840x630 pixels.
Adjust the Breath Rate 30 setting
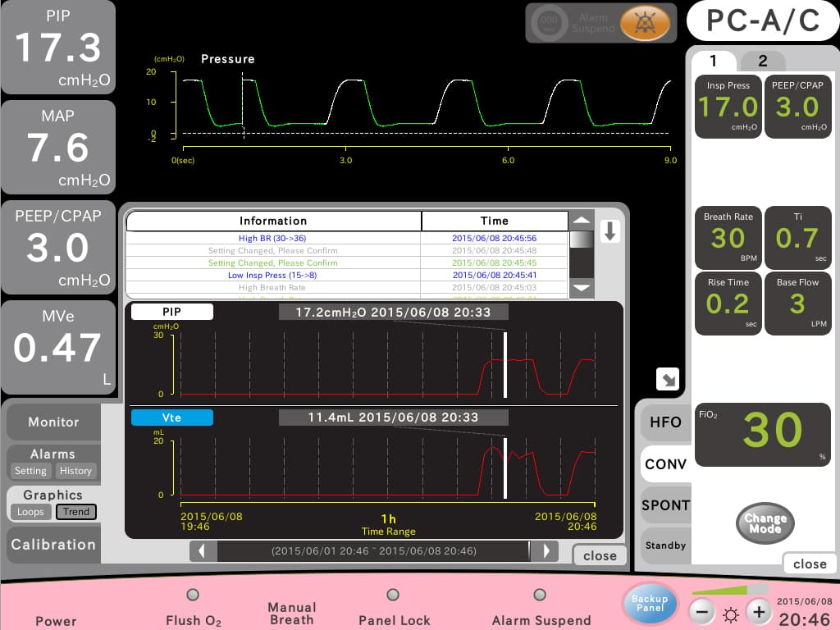tap(728, 237)
